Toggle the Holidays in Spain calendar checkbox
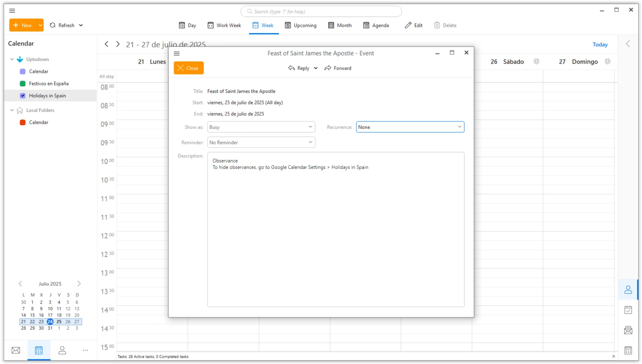 22,96
